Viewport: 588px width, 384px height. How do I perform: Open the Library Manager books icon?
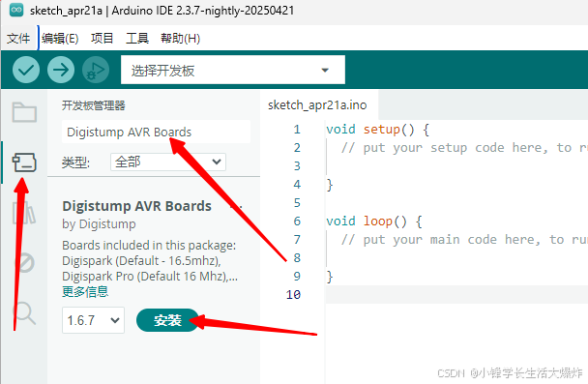coord(24,213)
